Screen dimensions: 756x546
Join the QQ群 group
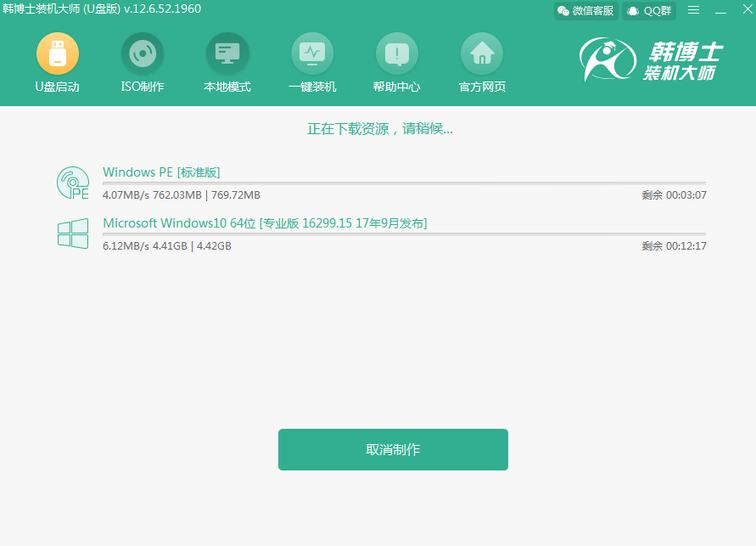(x=647, y=11)
